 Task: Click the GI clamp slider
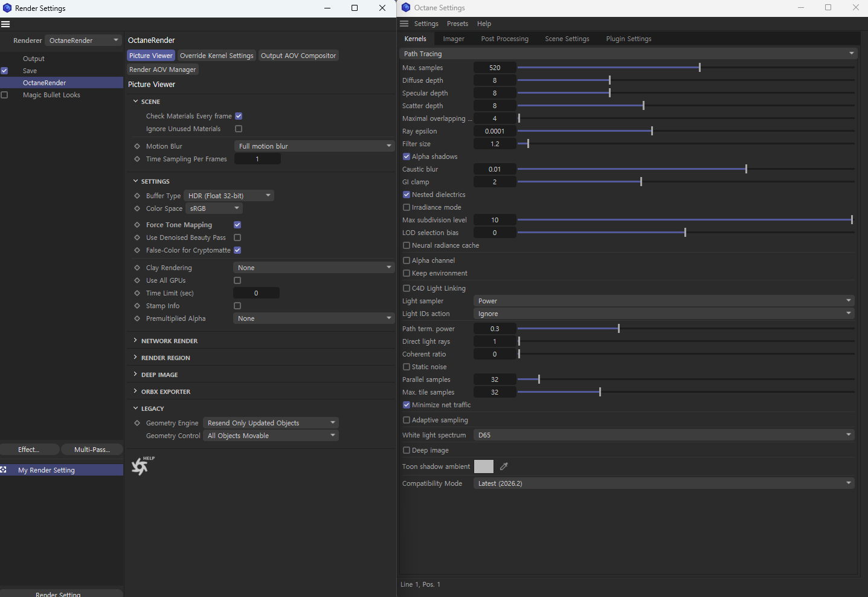[x=686, y=182]
